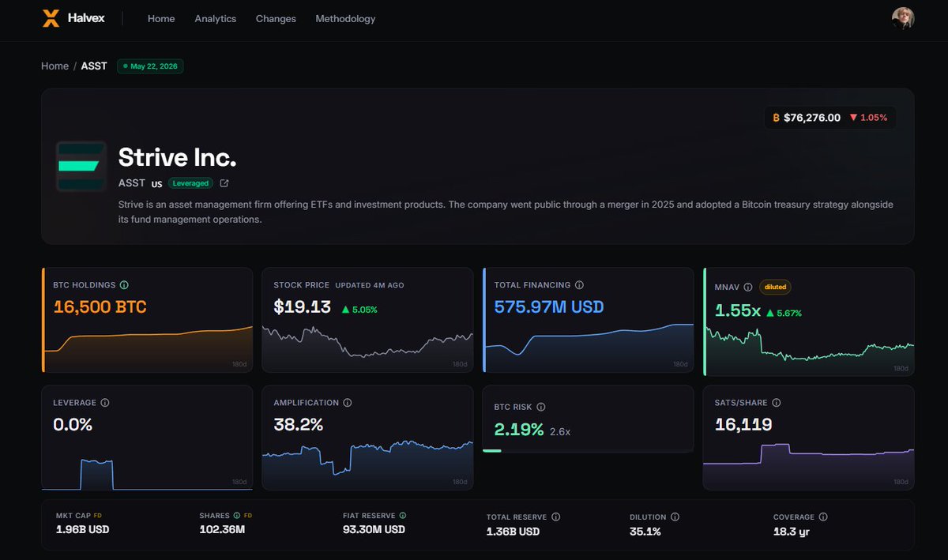Click the Leverage info icon
Image resolution: width=948 pixels, height=560 pixels.
(105, 403)
